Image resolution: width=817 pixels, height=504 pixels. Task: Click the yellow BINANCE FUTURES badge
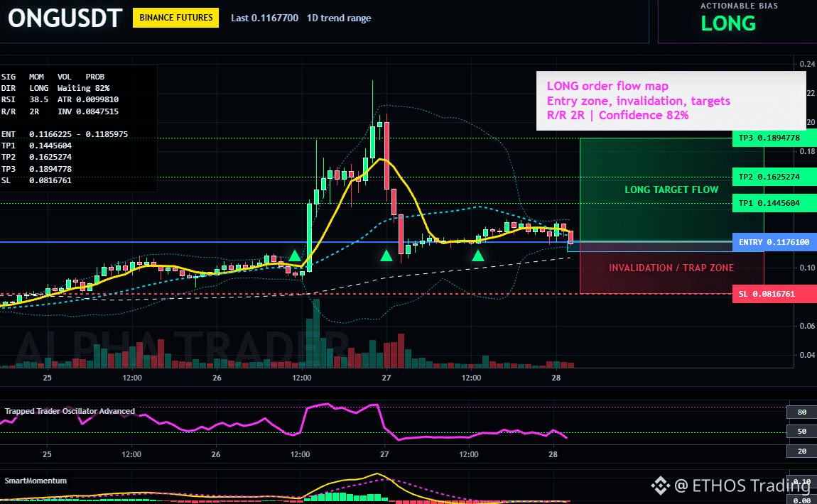(175, 18)
